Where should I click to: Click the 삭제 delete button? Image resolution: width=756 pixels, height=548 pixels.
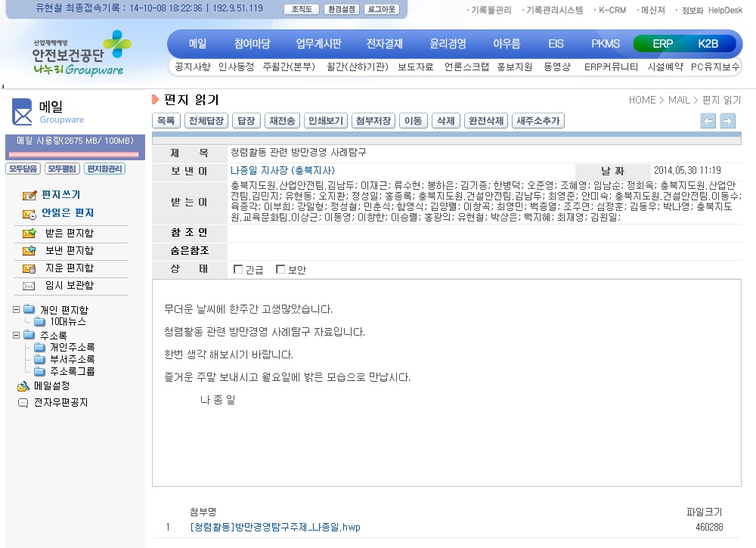(x=446, y=120)
